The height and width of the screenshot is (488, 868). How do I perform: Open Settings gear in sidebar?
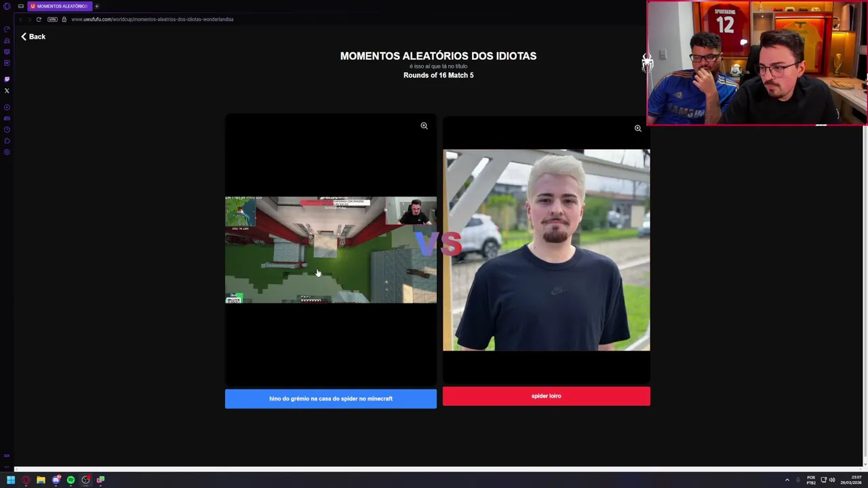coord(7,152)
